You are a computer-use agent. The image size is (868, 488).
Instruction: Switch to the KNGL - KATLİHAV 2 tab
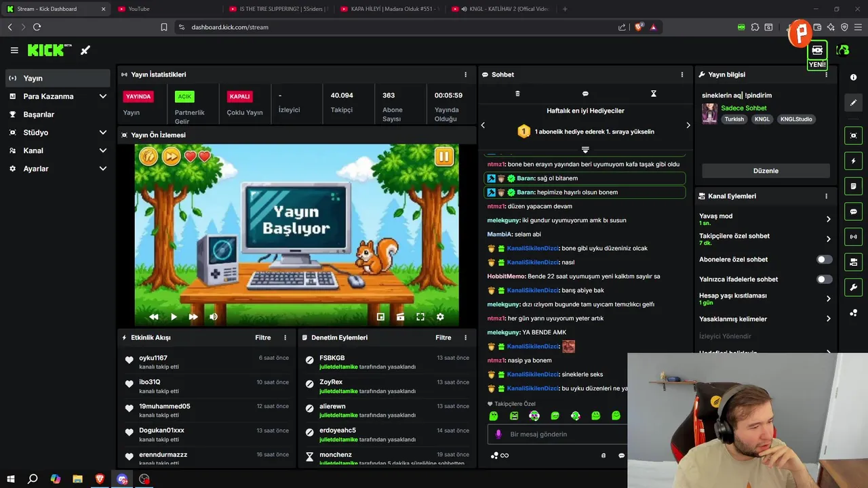tap(500, 9)
